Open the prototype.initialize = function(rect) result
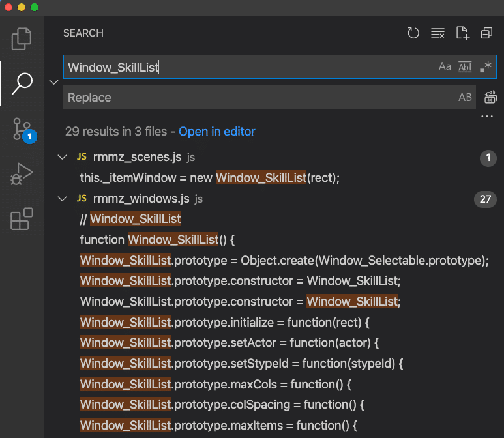504x438 pixels. pyautogui.click(x=225, y=323)
